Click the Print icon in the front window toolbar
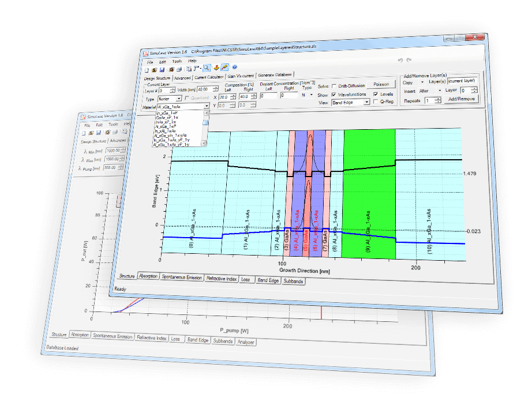The image size is (532, 413). point(179,69)
